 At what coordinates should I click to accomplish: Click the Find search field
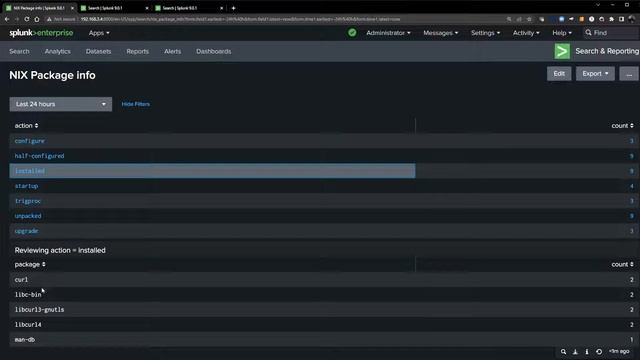point(612,33)
